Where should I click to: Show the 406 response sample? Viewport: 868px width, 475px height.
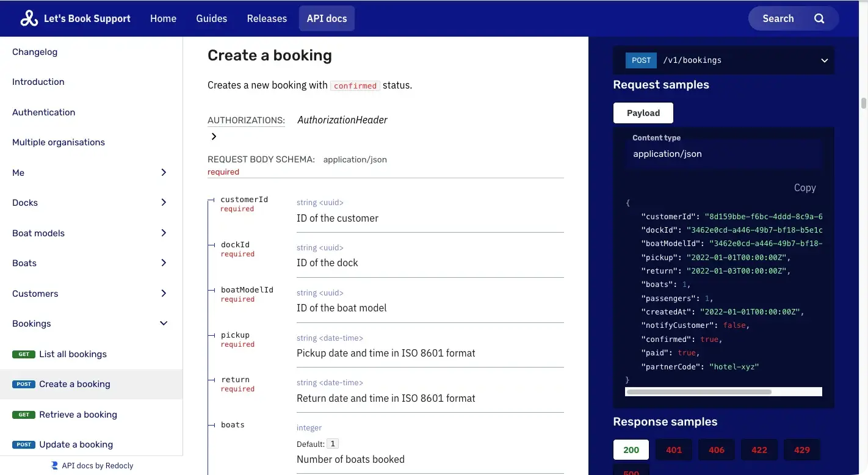pos(717,450)
